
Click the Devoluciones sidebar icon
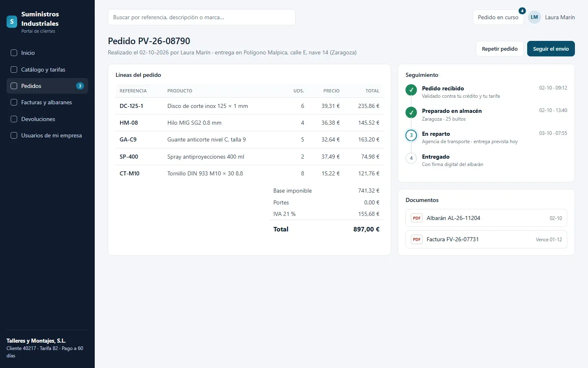click(14, 119)
